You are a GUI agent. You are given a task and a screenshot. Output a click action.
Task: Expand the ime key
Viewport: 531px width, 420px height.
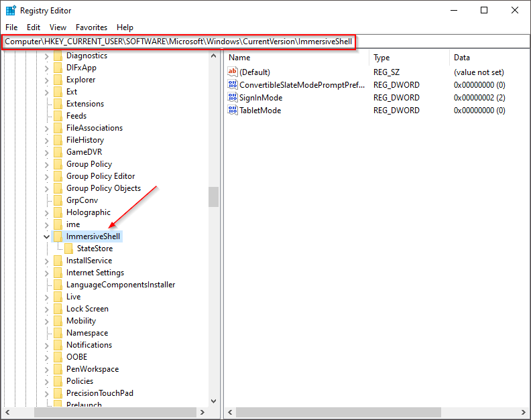[x=47, y=224]
